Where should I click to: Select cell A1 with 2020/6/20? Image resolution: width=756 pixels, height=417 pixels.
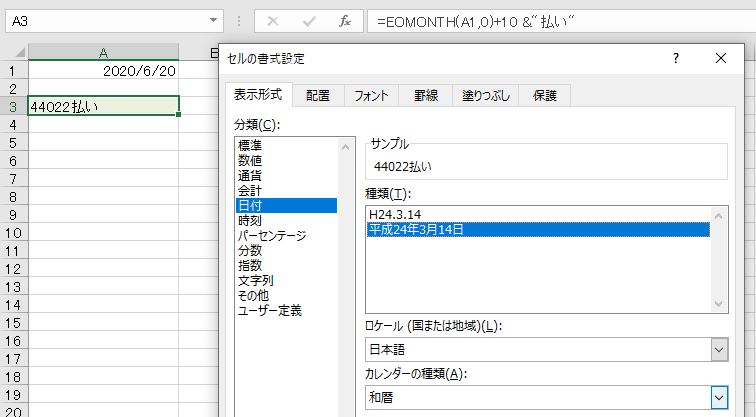click(x=103, y=70)
